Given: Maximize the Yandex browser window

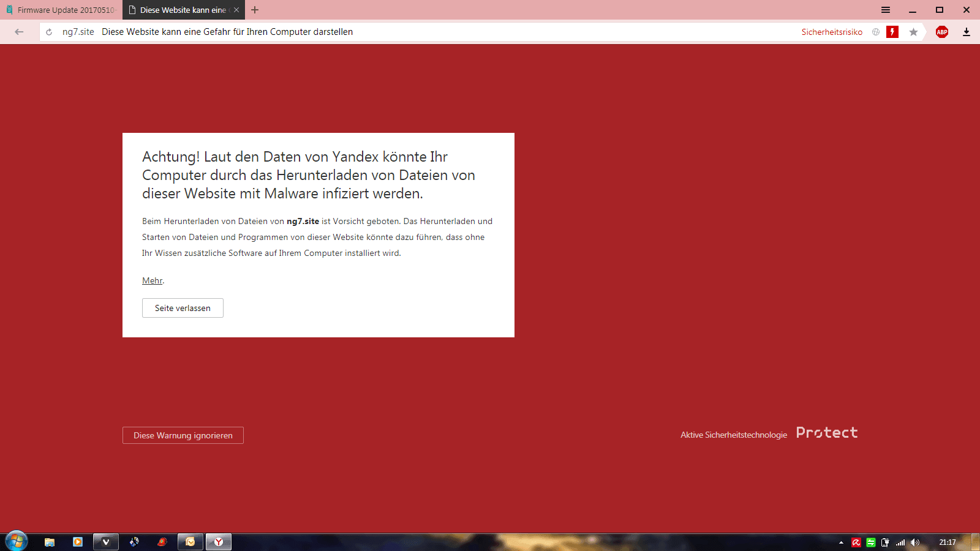Looking at the screenshot, I should (940, 10).
